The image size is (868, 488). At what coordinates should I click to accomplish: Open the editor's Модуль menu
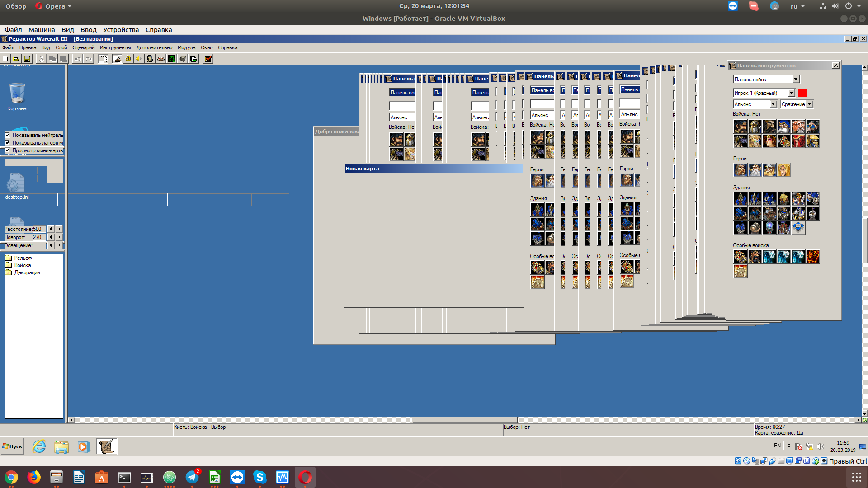(186, 47)
